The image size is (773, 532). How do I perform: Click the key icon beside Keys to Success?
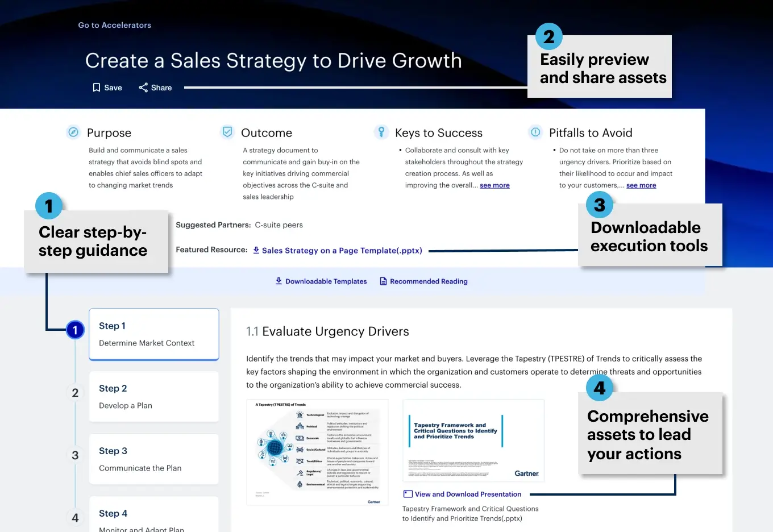381,131
